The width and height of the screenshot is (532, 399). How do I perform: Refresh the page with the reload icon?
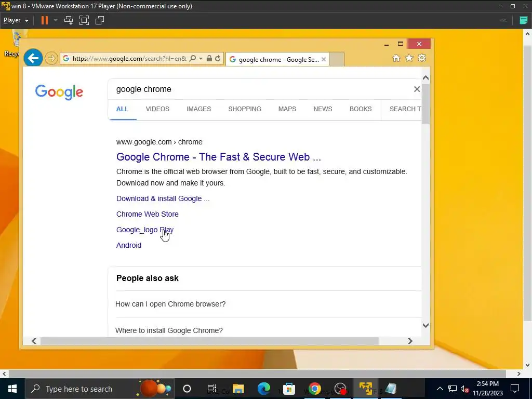pos(218,58)
